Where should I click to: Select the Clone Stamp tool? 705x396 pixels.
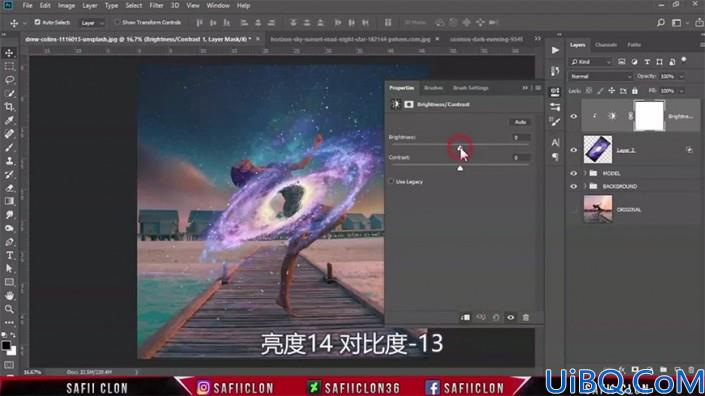[9, 161]
